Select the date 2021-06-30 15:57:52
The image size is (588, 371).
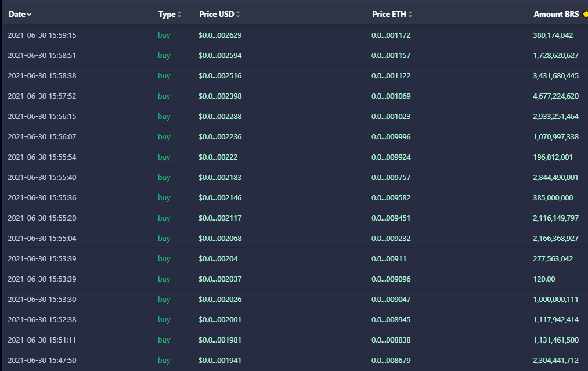point(42,96)
